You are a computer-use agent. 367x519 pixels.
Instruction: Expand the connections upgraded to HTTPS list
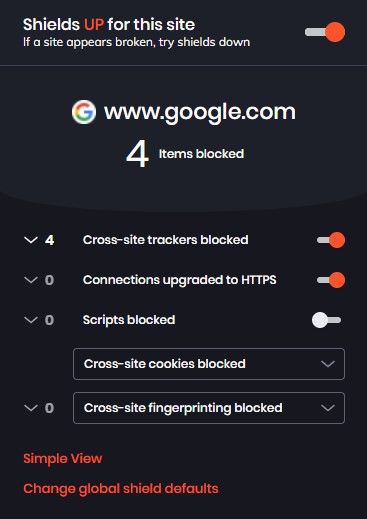(x=31, y=280)
